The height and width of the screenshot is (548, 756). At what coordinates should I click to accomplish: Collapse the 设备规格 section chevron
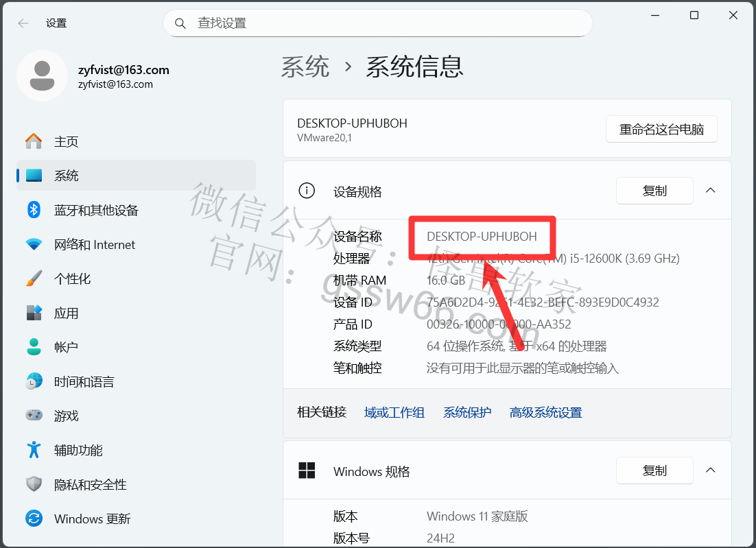click(x=710, y=191)
